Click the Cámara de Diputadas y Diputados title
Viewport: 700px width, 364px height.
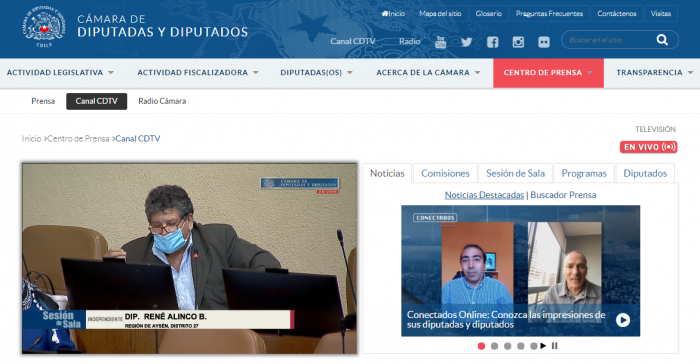(x=162, y=25)
